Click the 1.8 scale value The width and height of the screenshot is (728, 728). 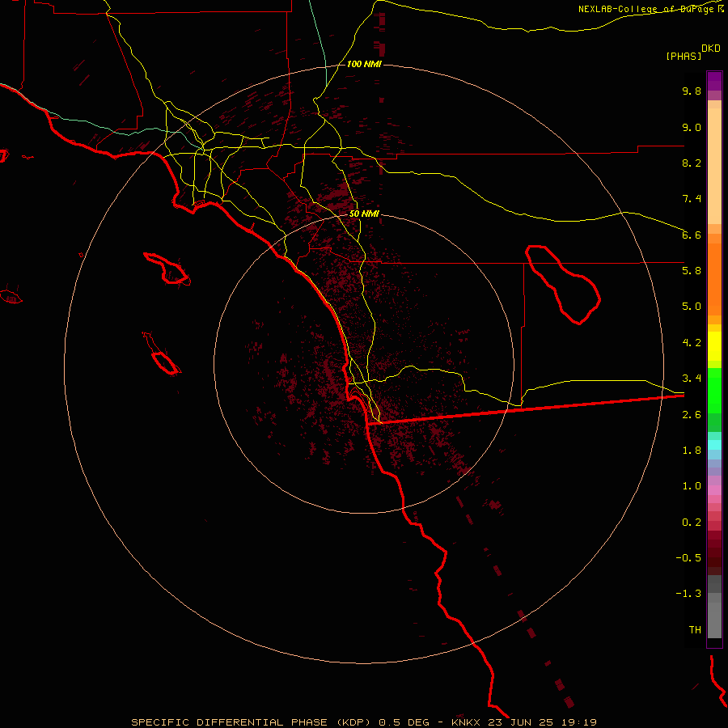coord(692,451)
